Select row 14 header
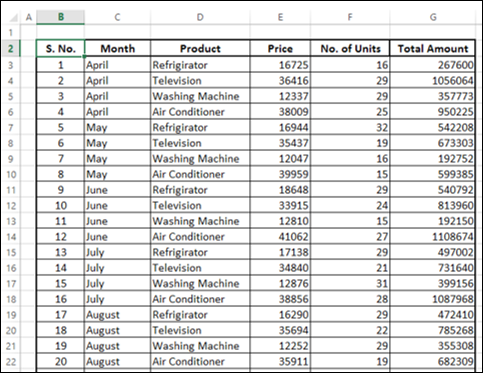Viewport: 483px width, 373px height. (10, 237)
